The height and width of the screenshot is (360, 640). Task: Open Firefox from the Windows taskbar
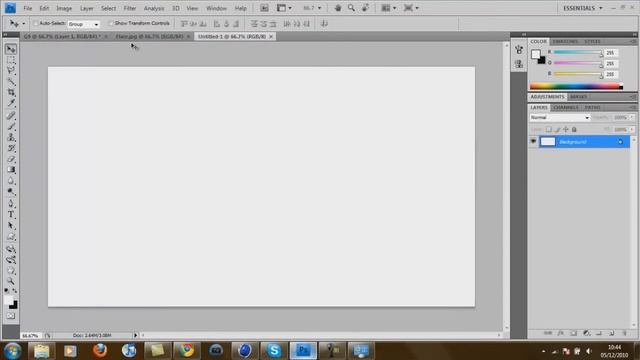click(x=100, y=350)
